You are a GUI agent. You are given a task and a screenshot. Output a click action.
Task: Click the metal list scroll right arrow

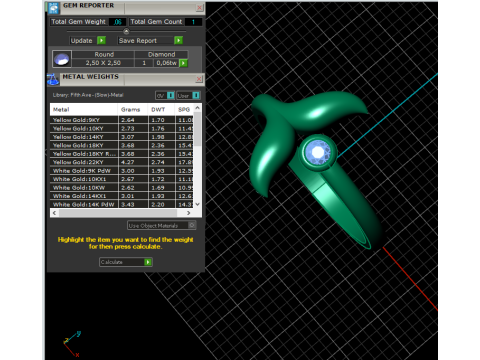pyautogui.click(x=188, y=213)
